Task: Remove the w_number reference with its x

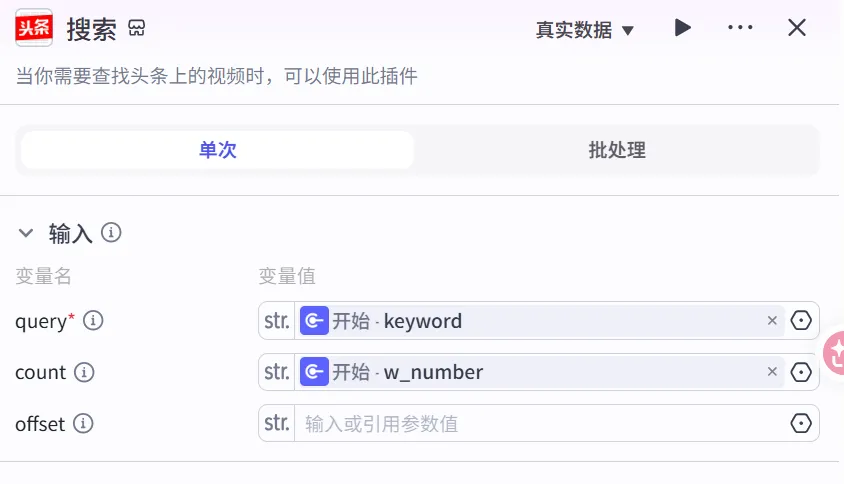Action: pyautogui.click(x=772, y=372)
